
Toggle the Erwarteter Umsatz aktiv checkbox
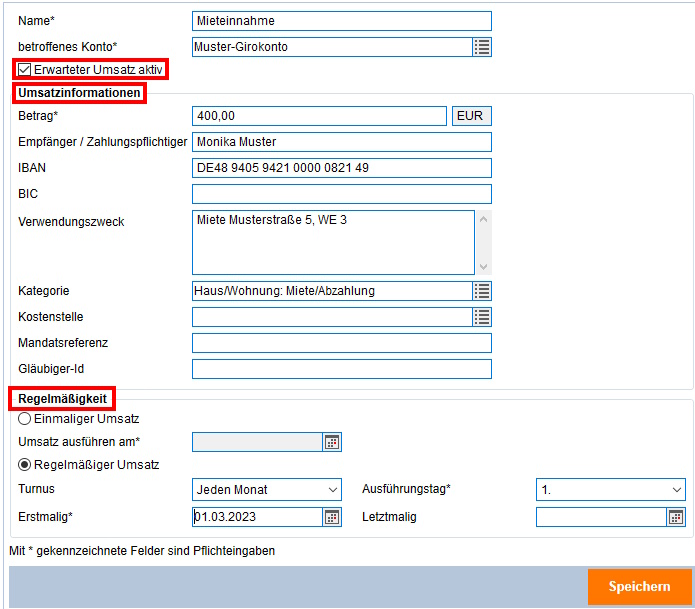tap(25, 70)
